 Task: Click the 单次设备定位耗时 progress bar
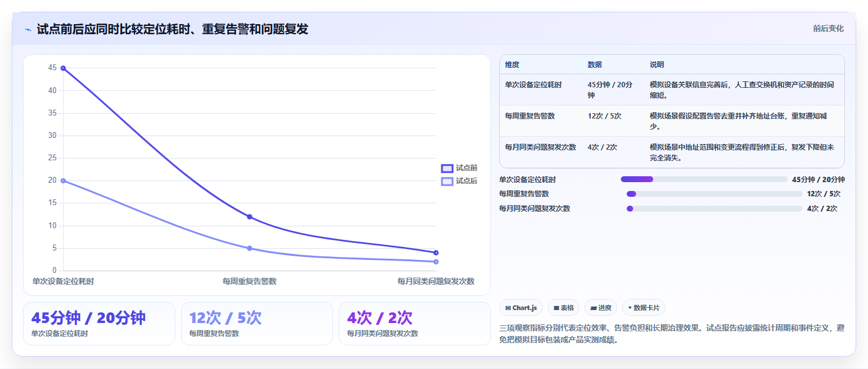click(x=704, y=179)
